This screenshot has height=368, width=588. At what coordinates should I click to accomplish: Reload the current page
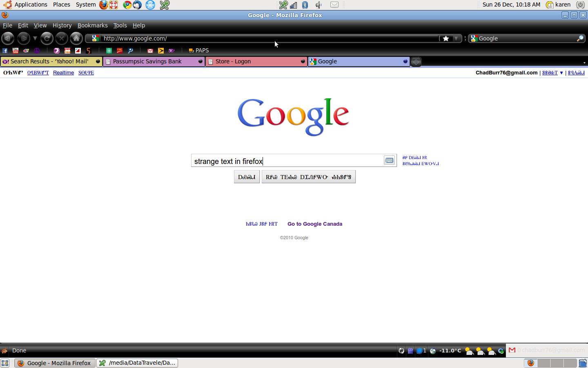[47, 38]
